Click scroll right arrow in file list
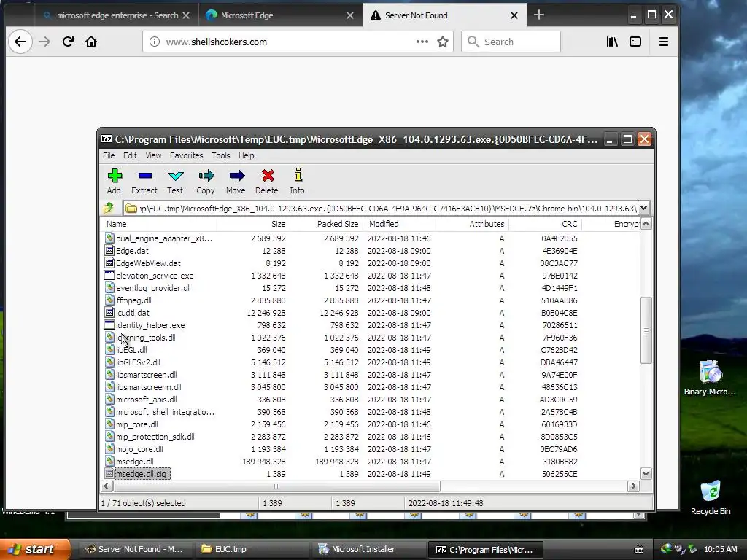 tap(633, 486)
